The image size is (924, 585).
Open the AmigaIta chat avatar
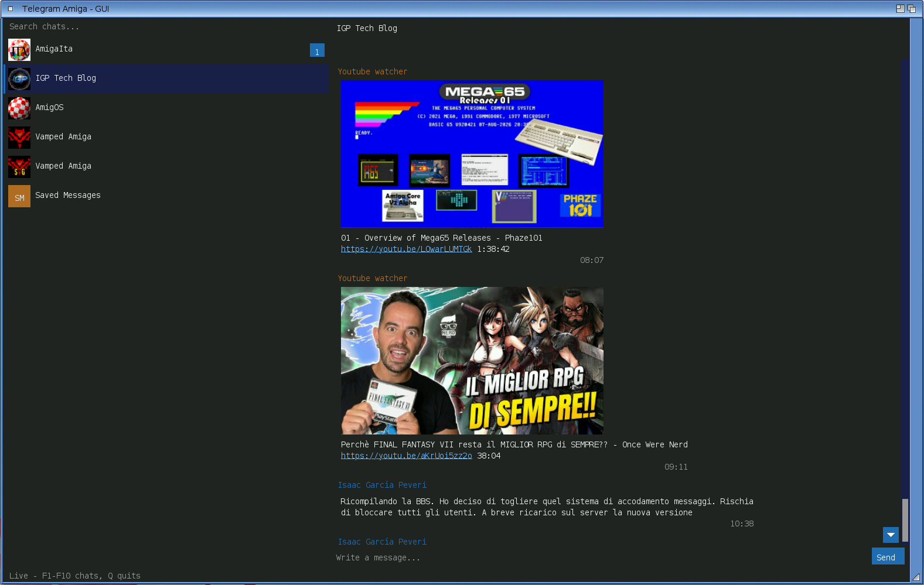coord(19,50)
